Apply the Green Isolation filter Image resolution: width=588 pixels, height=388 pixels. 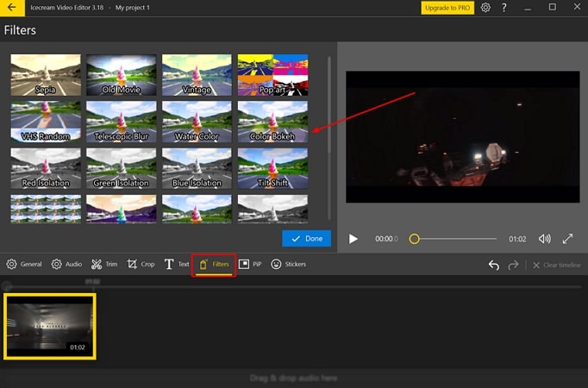[121, 168]
